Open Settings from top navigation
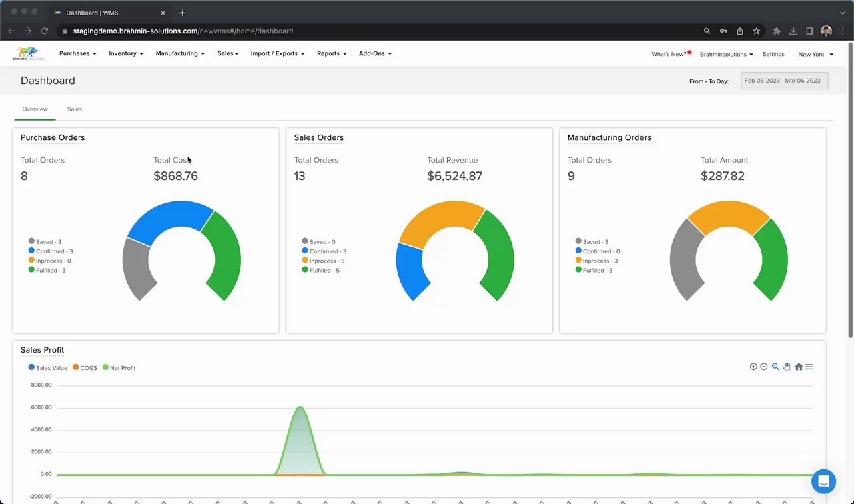 [773, 55]
